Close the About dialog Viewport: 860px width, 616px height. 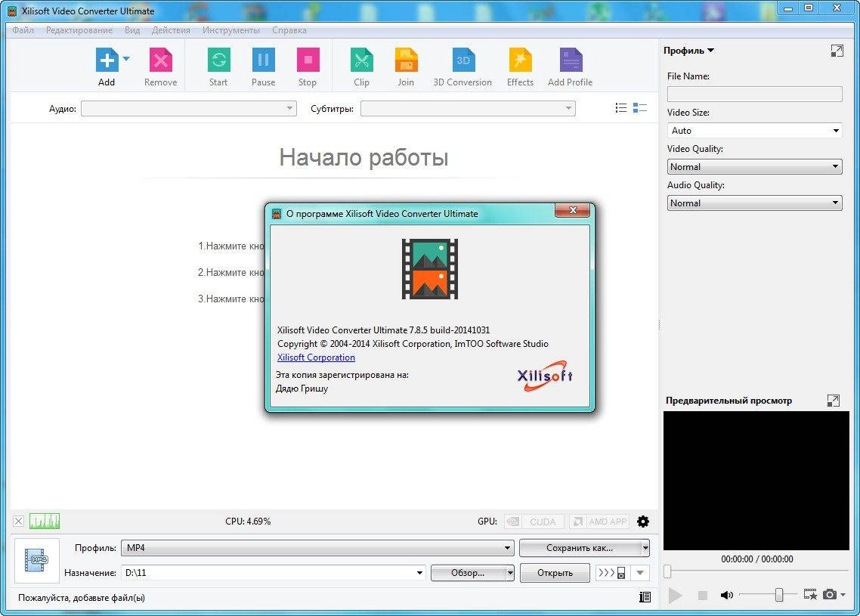point(573,210)
